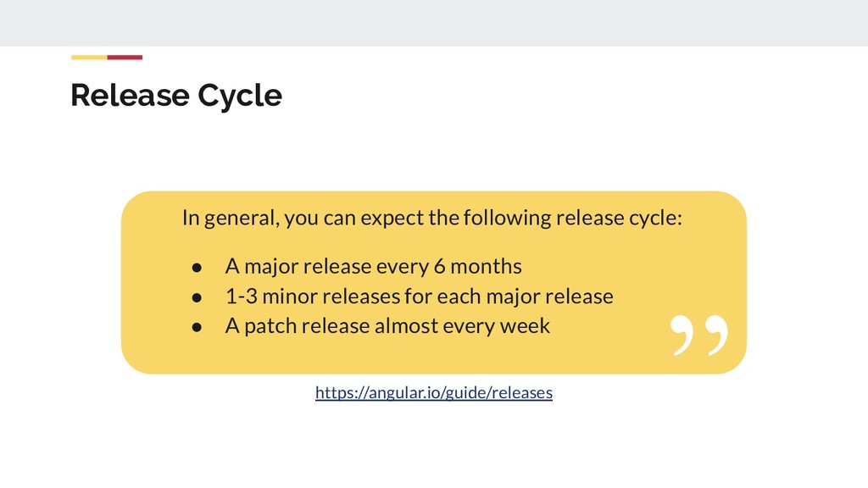The image size is (868, 488).
Task: Click the word Release in the title
Action: click(x=130, y=95)
